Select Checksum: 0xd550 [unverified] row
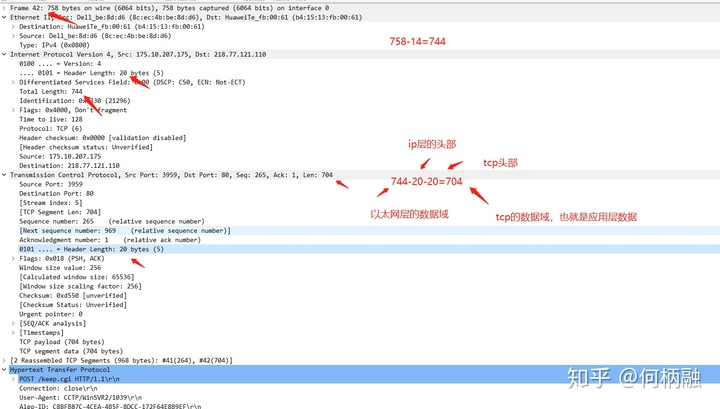 73,296
